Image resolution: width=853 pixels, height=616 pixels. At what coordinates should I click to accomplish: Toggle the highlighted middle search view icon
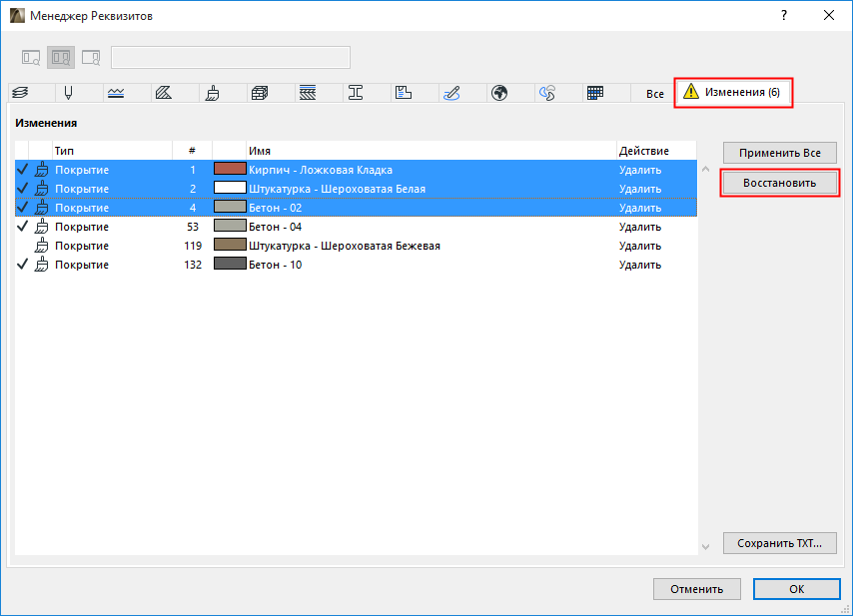[x=61, y=58]
